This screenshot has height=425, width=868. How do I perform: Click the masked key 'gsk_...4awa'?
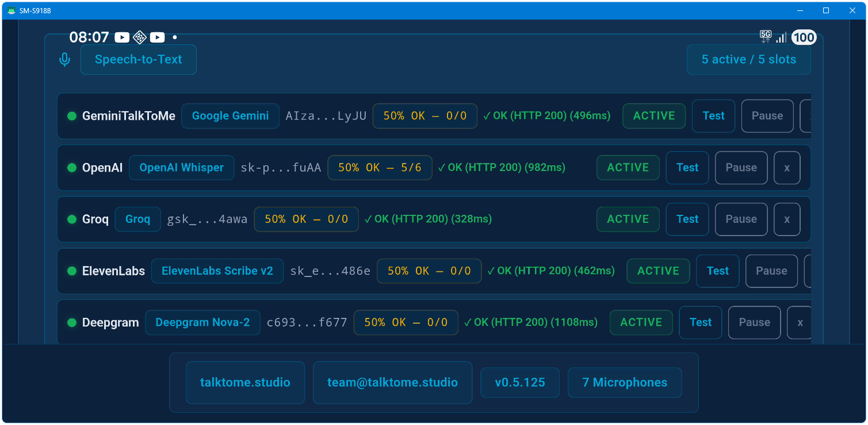pos(207,219)
